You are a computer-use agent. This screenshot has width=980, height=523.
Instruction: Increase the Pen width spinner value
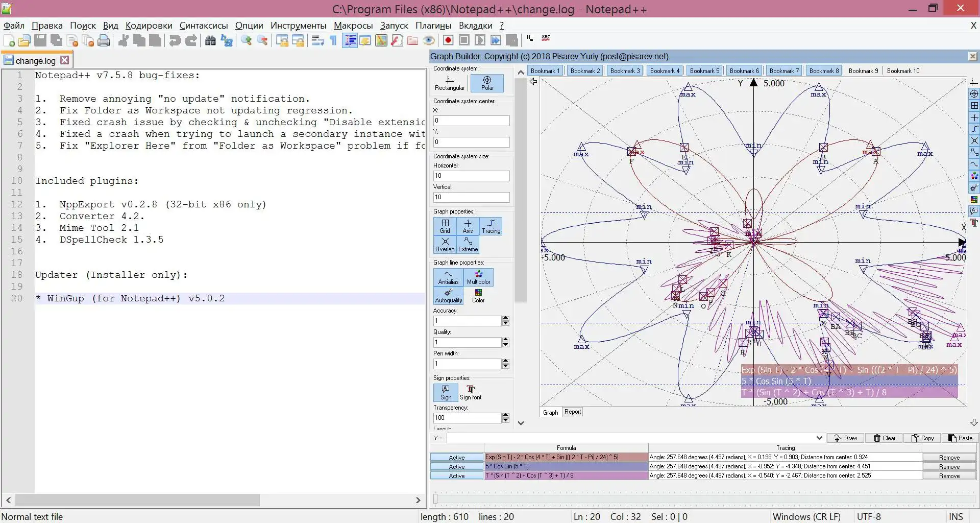click(x=505, y=361)
